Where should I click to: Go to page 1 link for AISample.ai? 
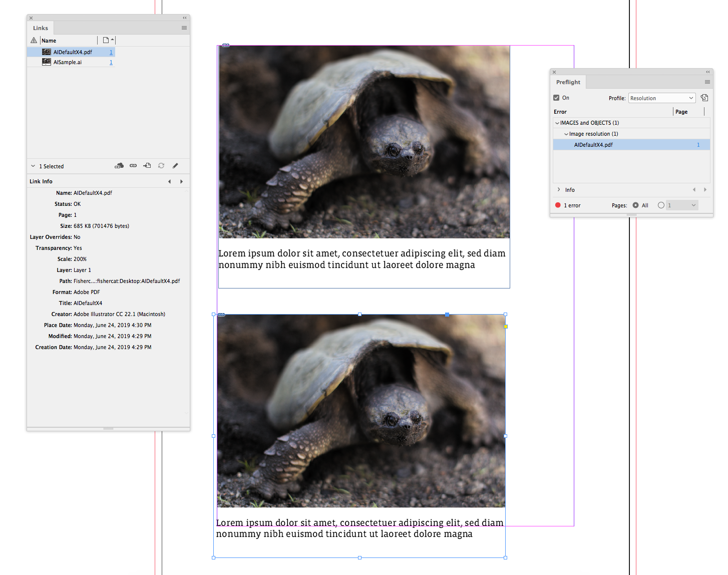(x=111, y=62)
